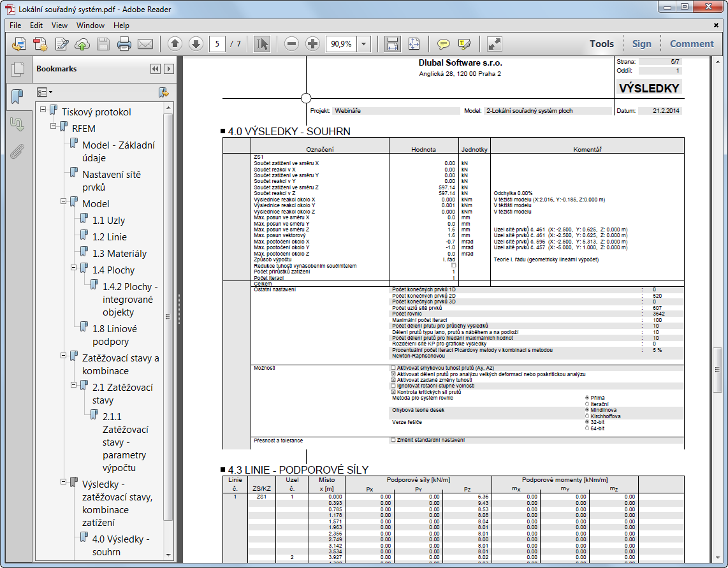Click the document vertical scrollbar thumb

[717, 369]
